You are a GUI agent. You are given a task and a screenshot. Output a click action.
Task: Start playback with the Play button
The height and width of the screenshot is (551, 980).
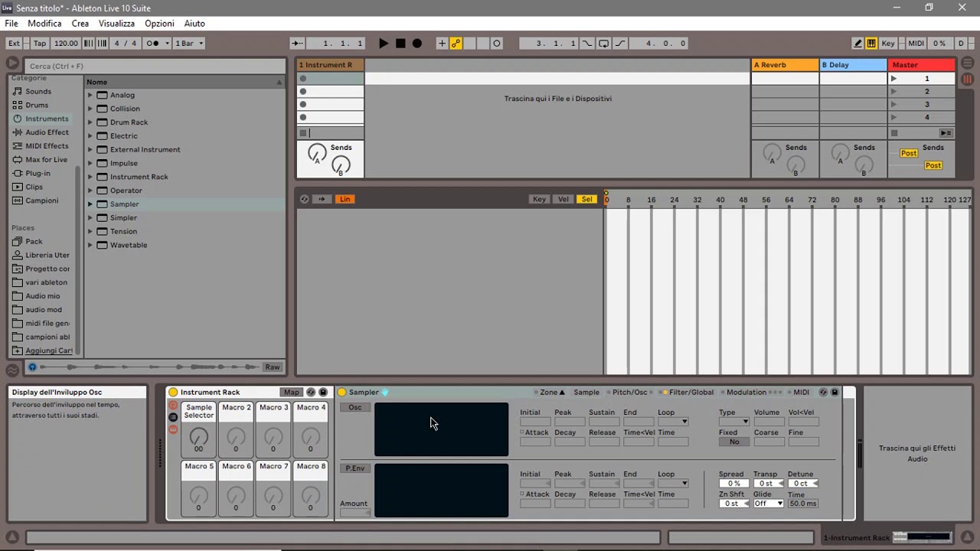[384, 44]
